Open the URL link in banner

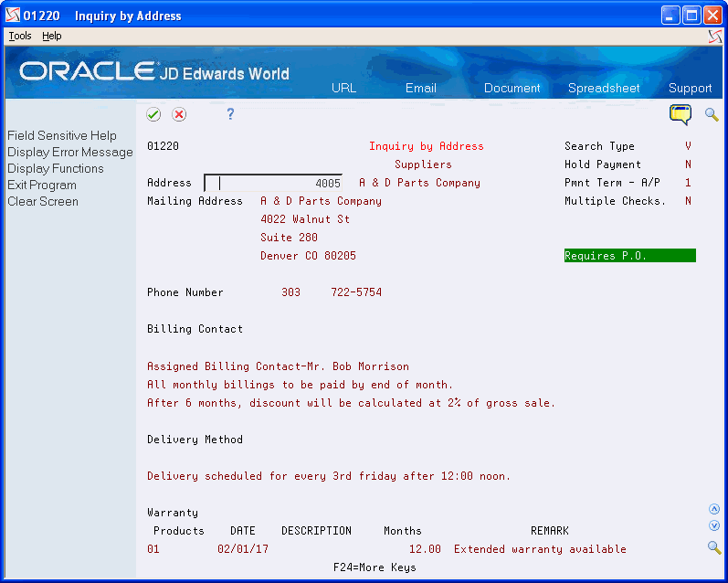pyautogui.click(x=343, y=88)
